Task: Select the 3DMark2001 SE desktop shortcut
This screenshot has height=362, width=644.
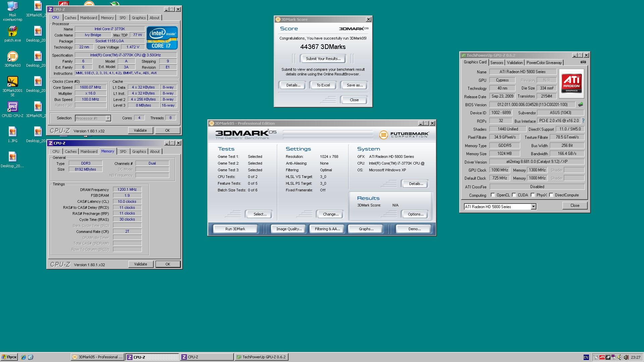Action: 12,86
